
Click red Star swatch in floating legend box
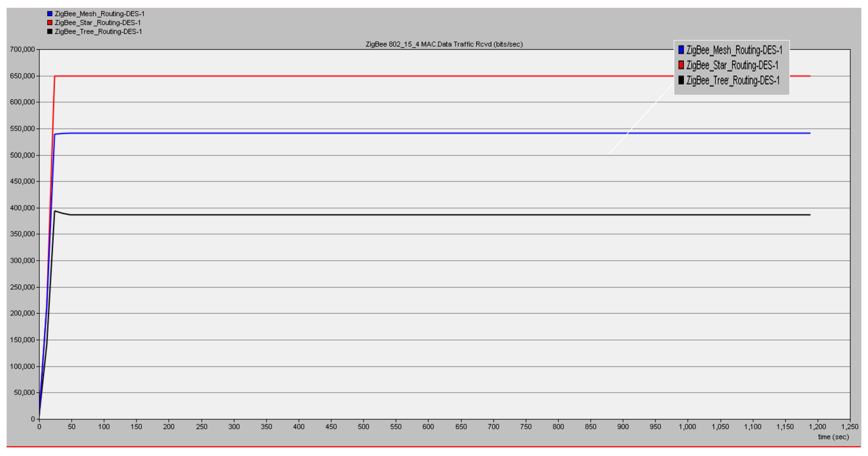pos(681,65)
